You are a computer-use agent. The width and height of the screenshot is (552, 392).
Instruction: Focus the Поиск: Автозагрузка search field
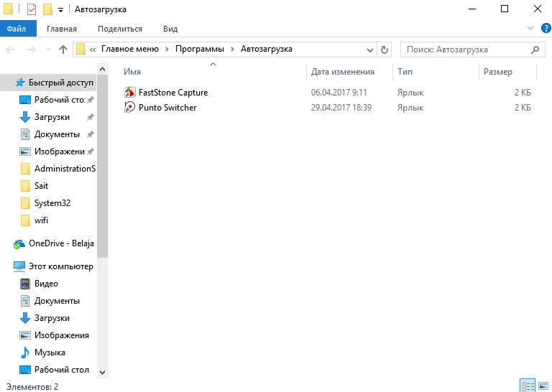click(x=472, y=50)
